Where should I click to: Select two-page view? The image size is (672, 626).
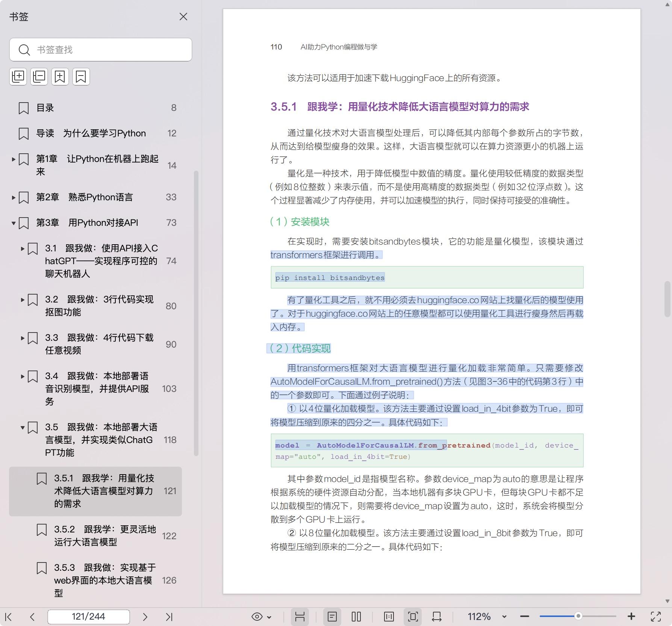[356, 617]
